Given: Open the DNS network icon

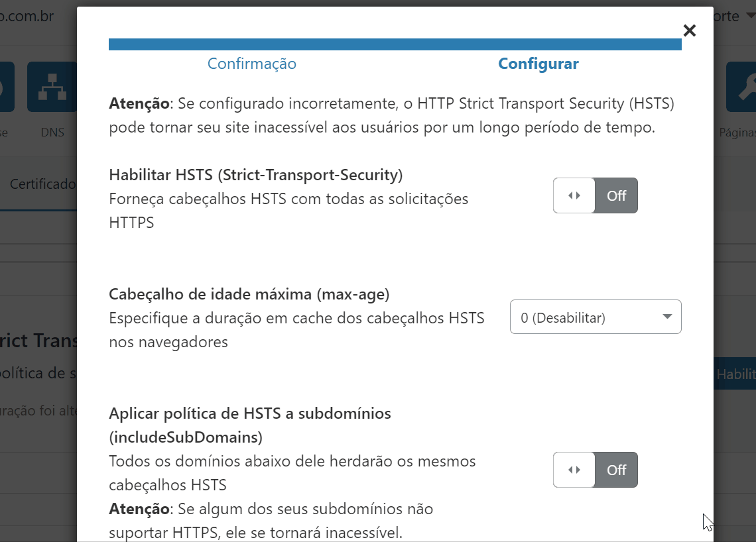Looking at the screenshot, I should click(52, 87).
